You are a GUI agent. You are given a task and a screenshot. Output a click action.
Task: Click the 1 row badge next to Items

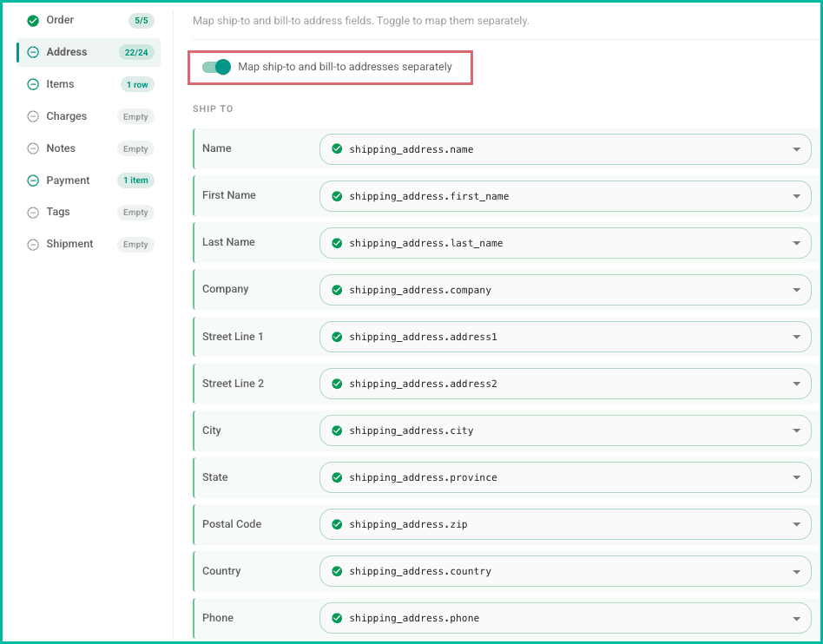[137, 84]
